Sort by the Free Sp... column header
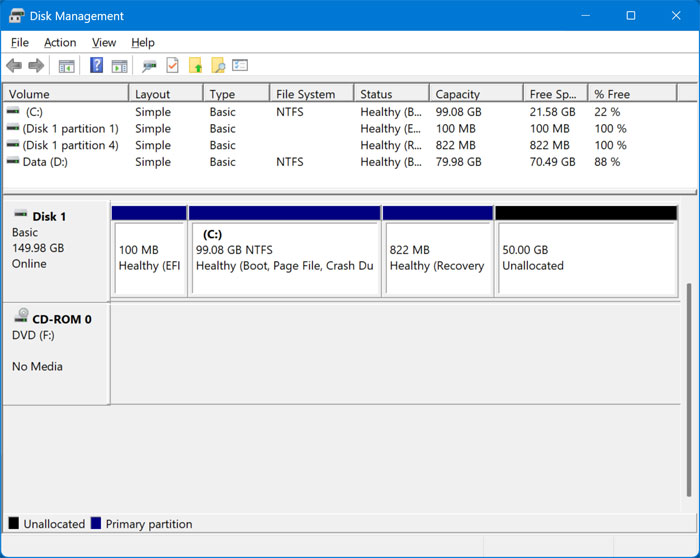This screenshot has height=558, width=700. point(555,94)
